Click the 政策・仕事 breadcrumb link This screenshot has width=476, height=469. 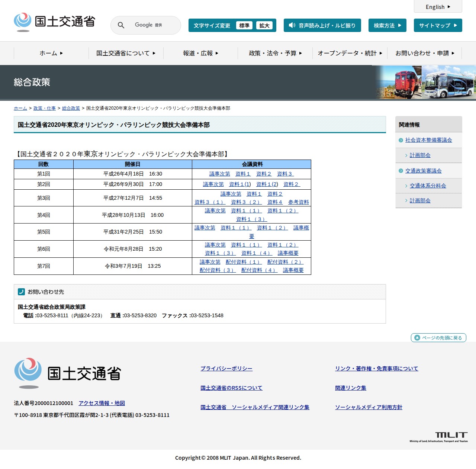point(45,108)
